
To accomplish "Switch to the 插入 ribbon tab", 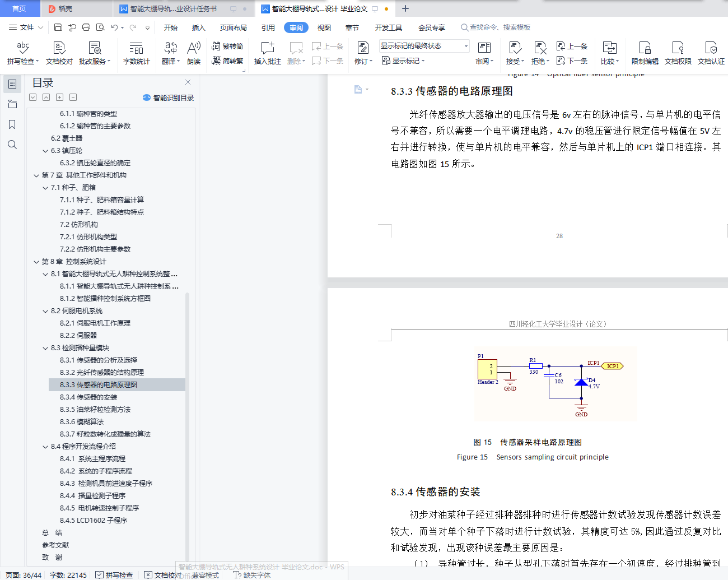I will click(x=198, y=27).
